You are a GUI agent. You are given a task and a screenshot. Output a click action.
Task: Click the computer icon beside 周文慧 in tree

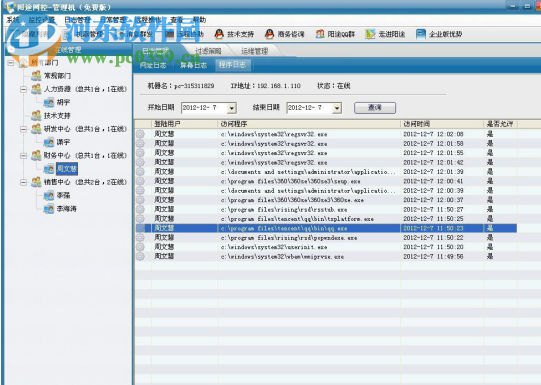tap(49, 169)
